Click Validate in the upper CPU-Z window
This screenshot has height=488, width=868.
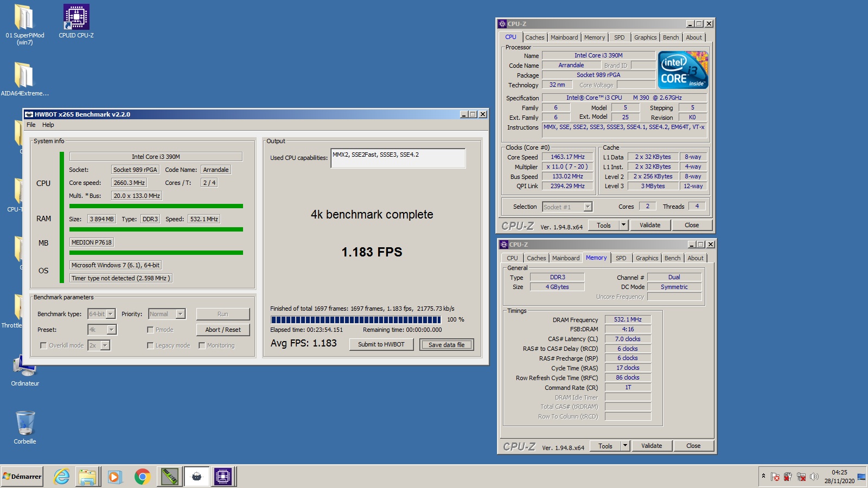(x=650, y=225)
